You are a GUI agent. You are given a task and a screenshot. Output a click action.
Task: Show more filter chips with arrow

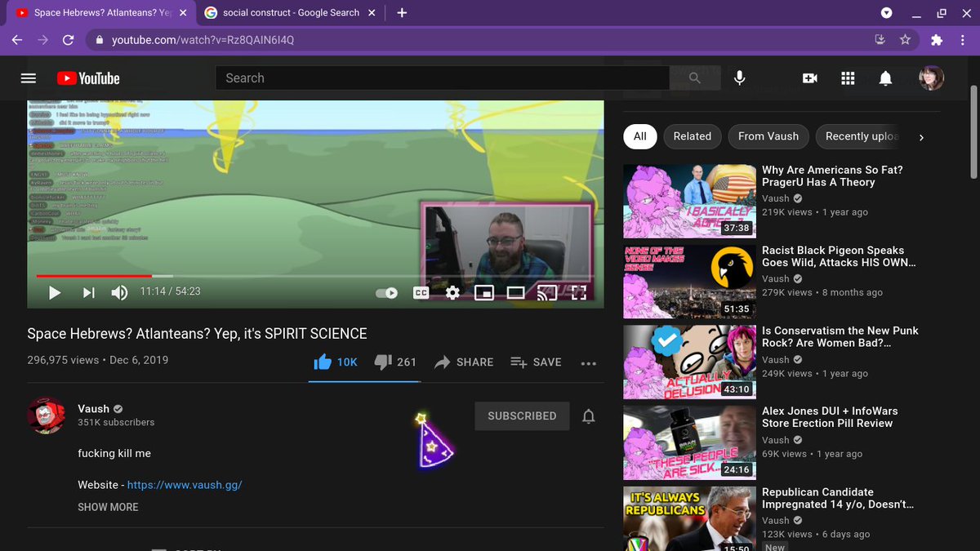(x=921, y=137)
